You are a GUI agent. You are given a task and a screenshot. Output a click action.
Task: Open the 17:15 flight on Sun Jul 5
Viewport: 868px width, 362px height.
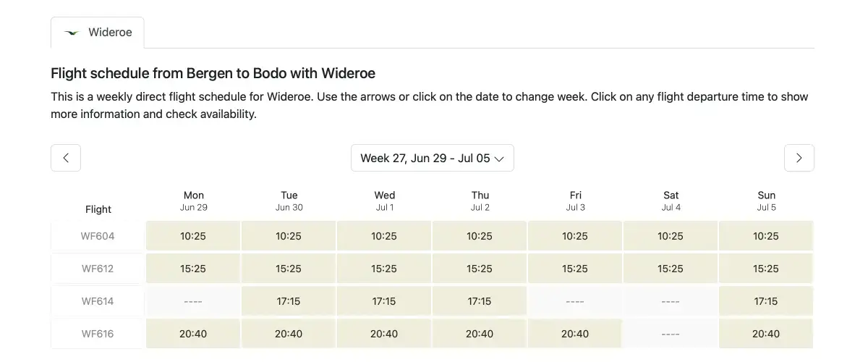pyautogui.click(x=766, y=301)
